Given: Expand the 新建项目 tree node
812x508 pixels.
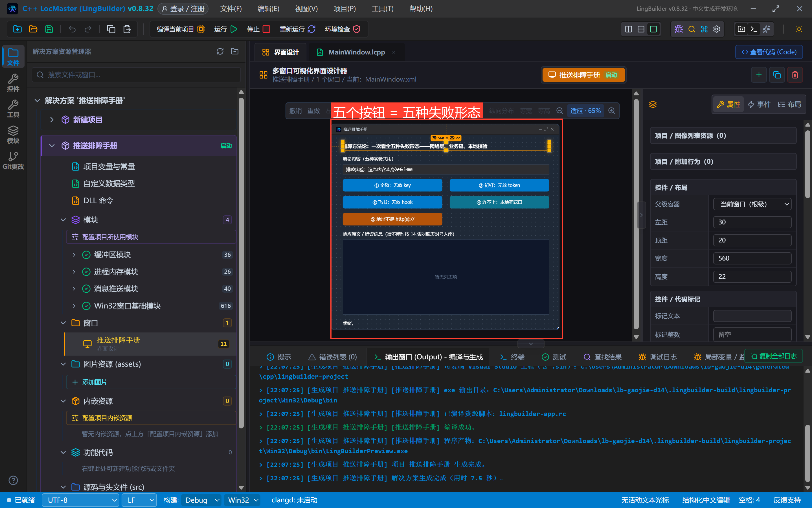Looking at the screenshot, I should pyautogui.click(x=52, y=120).
